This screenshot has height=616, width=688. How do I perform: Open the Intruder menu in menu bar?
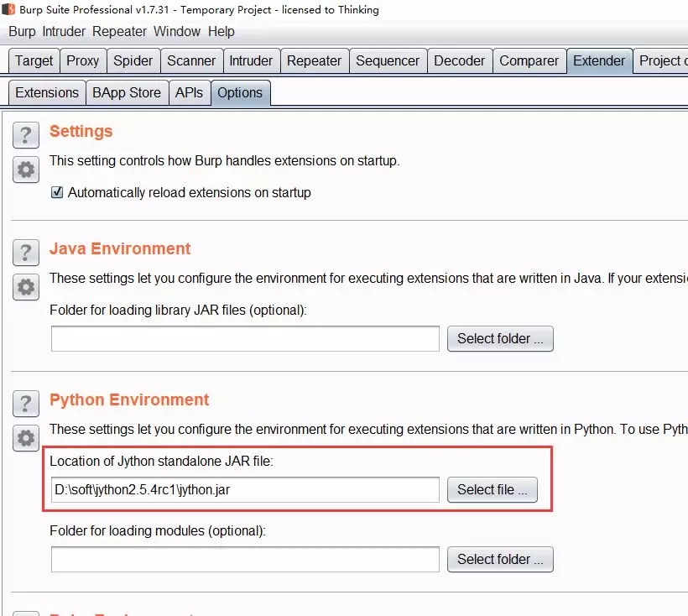(64, 32)
